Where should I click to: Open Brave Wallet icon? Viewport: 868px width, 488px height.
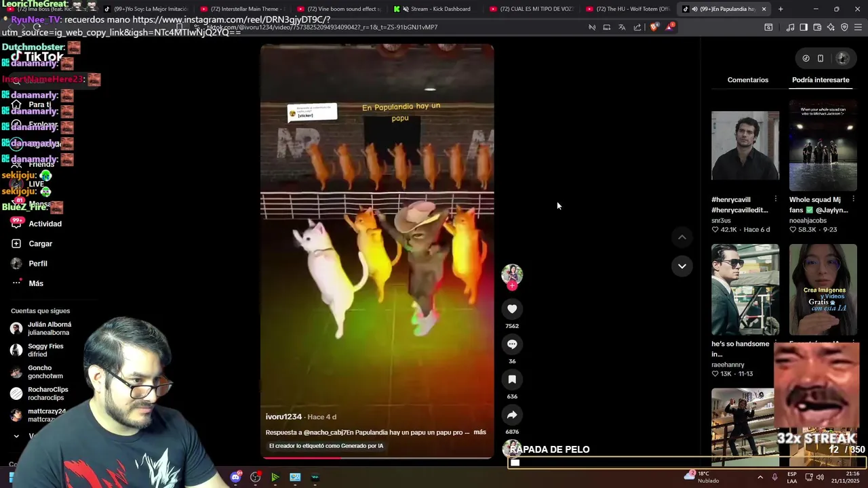click(x=817, y=27)
